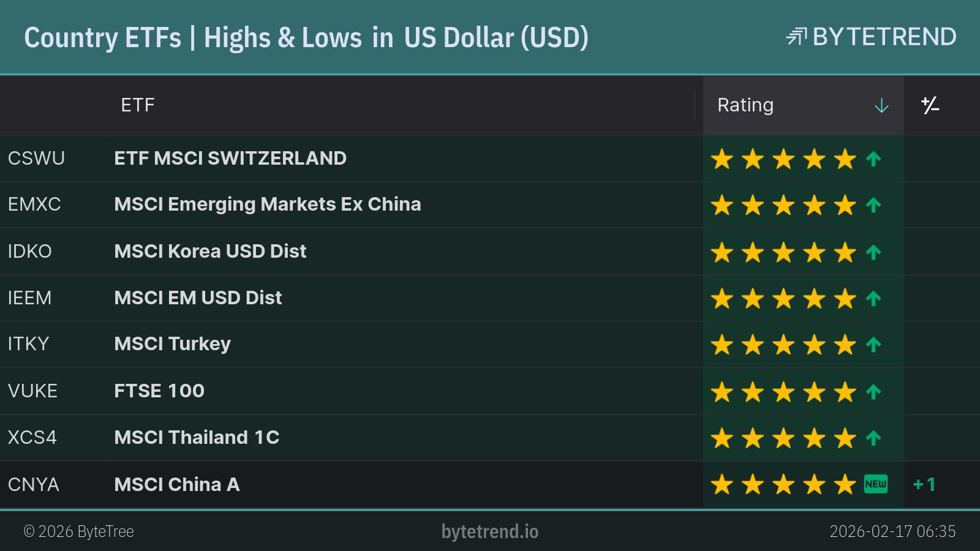Sort by the Rating down arrow
980x551 pixels.
[x=881, y=105]
